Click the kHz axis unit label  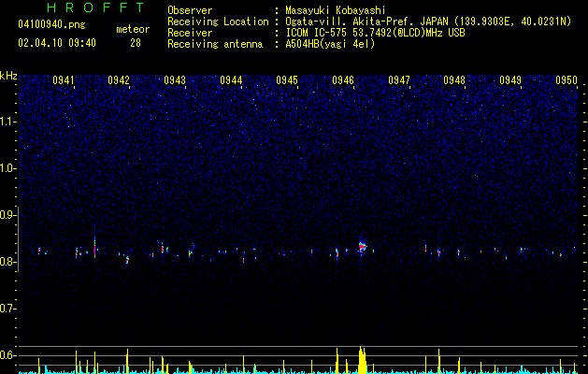click(8, 76)
